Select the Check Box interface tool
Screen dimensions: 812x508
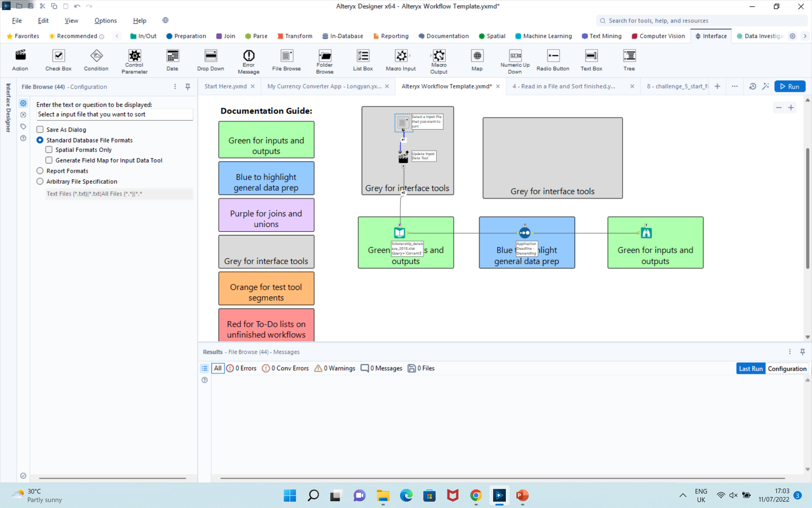tap(58, 60)
